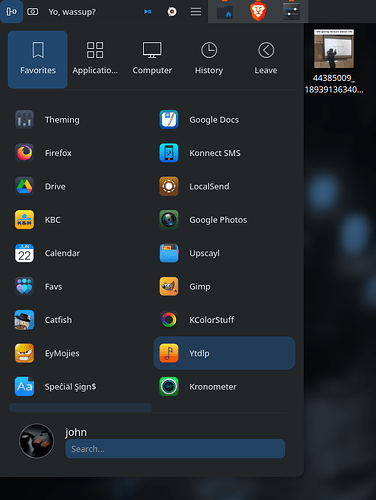Click the 'john' username label
376x500 pixels.
point(76,432)
